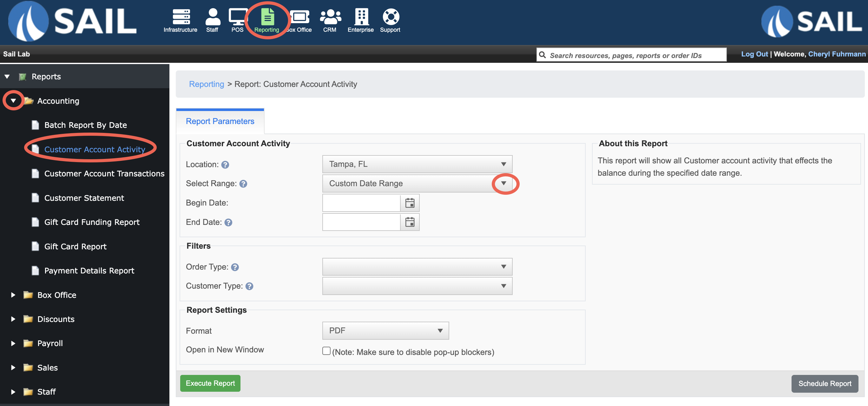
Task: Click the Log Out link
Action: [754, 54]
